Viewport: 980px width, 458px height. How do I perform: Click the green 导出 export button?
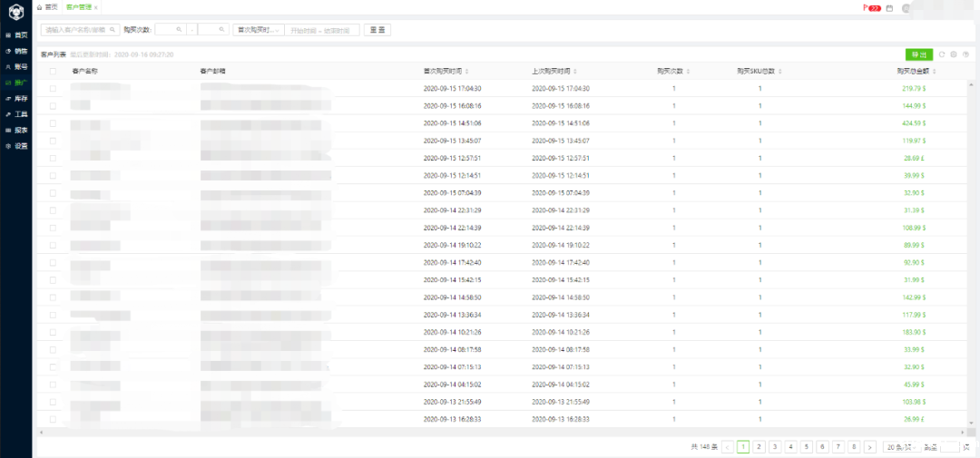(x=918, y=54)
